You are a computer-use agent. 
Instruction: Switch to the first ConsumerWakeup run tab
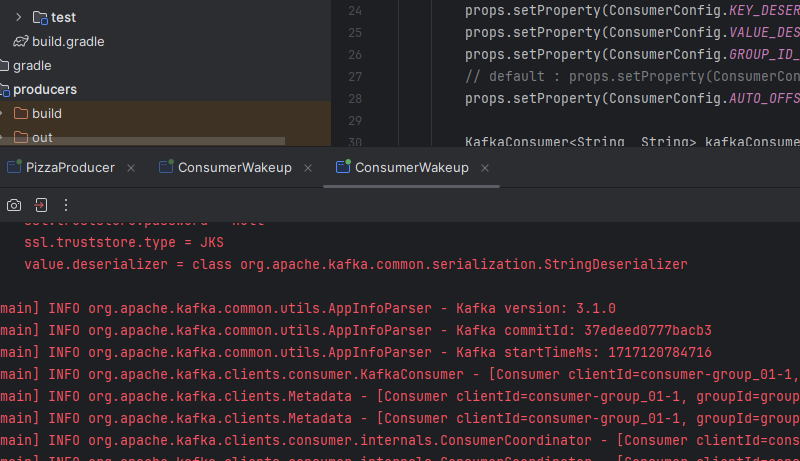coord(235,167)
